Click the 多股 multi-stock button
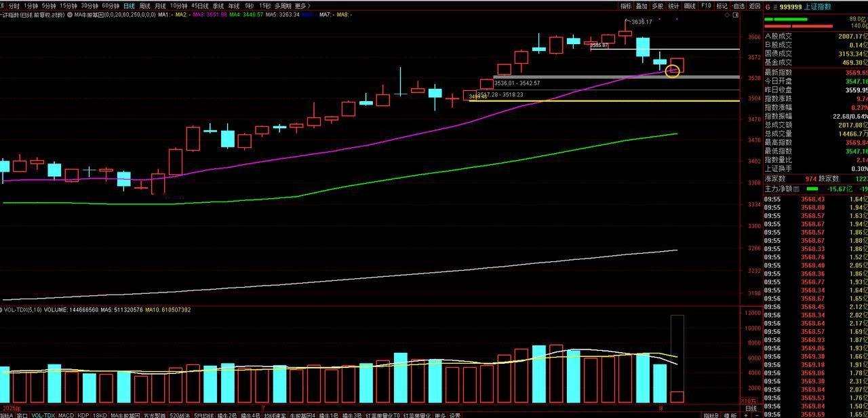The width and height of the screenshot is (868, 418). pyautogui.click(x=658, y=5)
